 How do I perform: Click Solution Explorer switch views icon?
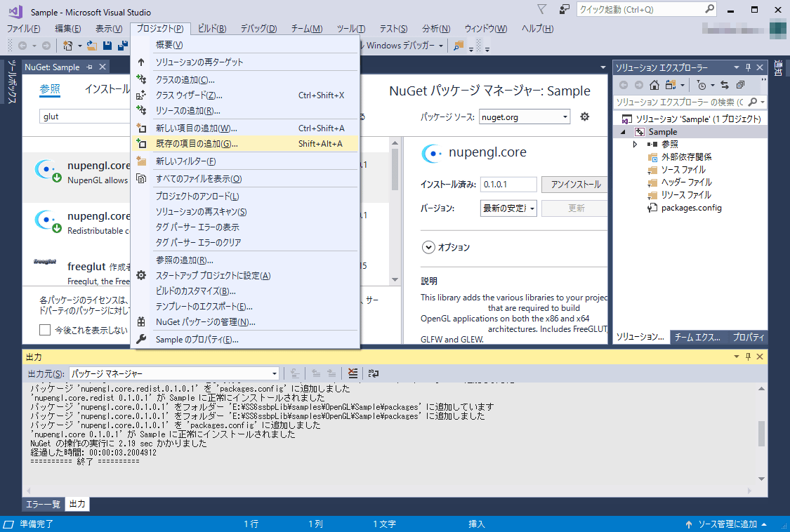coord(671,85)
